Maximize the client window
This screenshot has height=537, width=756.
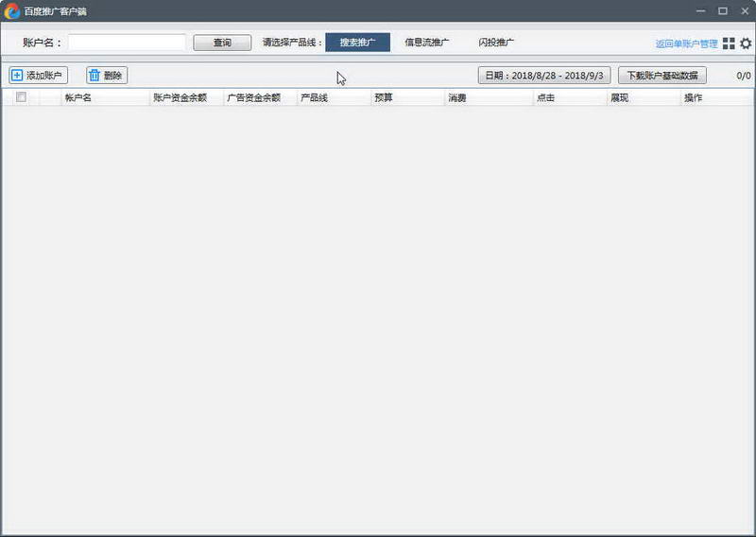tap(722, 10)
